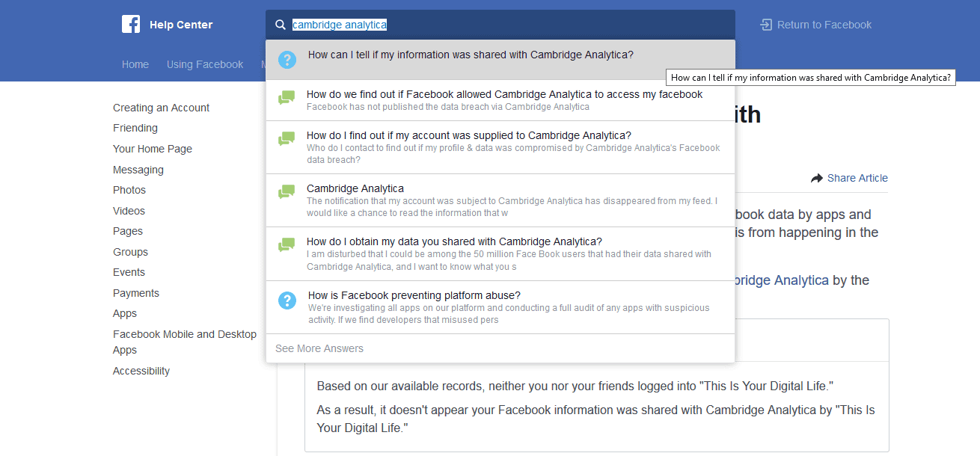Click the speech bubble icon next to Cambridge Analytica entry
The width and height of the screenshot is (980, 456).
pos(287,193)
